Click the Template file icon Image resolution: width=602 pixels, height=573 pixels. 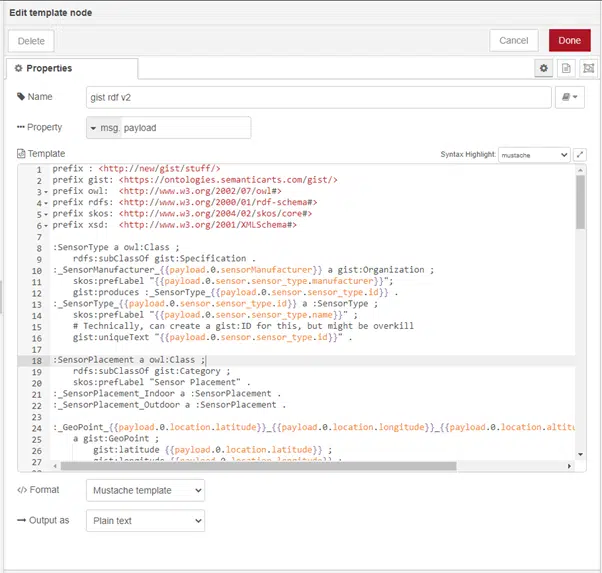click(x=21, y=154)
